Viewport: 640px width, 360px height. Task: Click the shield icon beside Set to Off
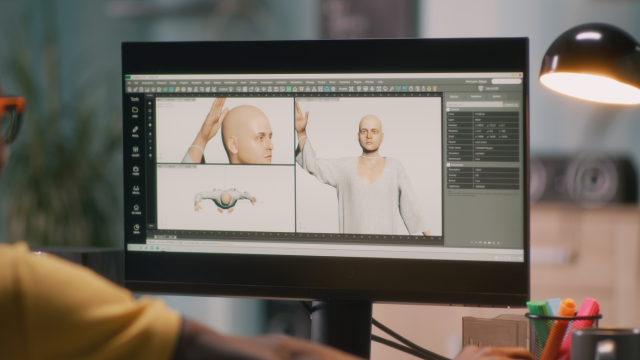point(480,88)
